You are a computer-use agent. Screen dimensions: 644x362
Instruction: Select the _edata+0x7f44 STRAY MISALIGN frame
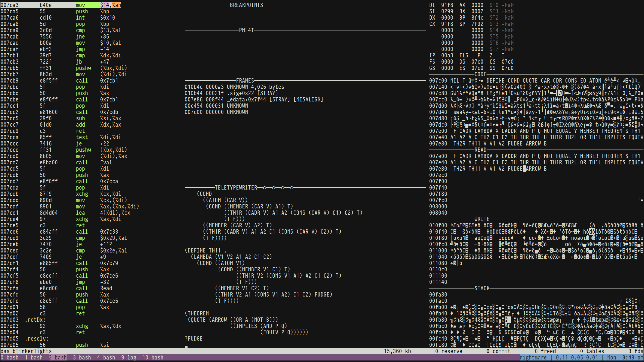coord(254,99)
